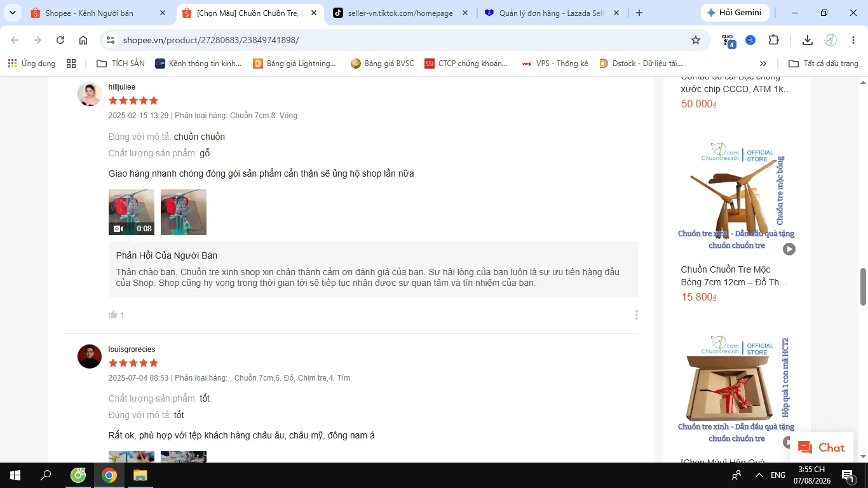Open Hộp quà product card image
Screen dimensions: 868x488
click(736, 390)
